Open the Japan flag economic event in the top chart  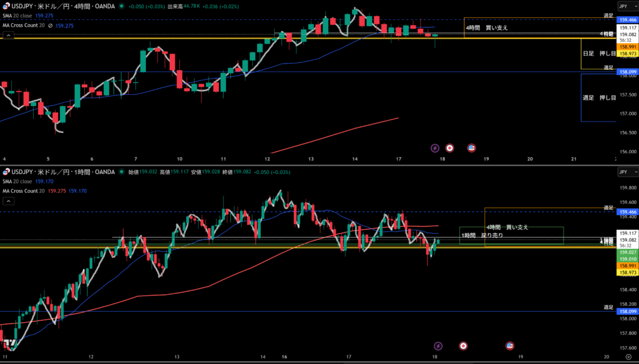(x=451, y=148)
